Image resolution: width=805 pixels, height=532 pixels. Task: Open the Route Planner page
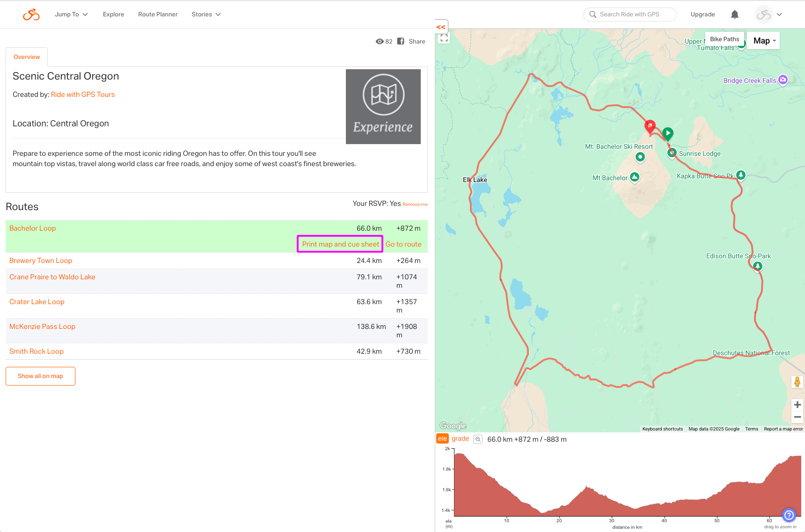pyautogui.click(x=158, y=15)
